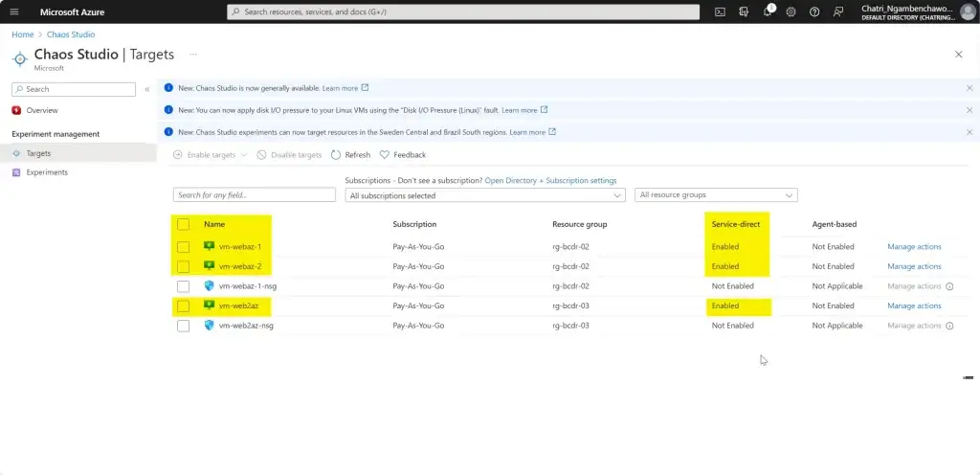The height and width of the screenshot is (475, 980).
Task: Check the vm-webaz-1-nsg row checkbox
Action: point(183,286)
